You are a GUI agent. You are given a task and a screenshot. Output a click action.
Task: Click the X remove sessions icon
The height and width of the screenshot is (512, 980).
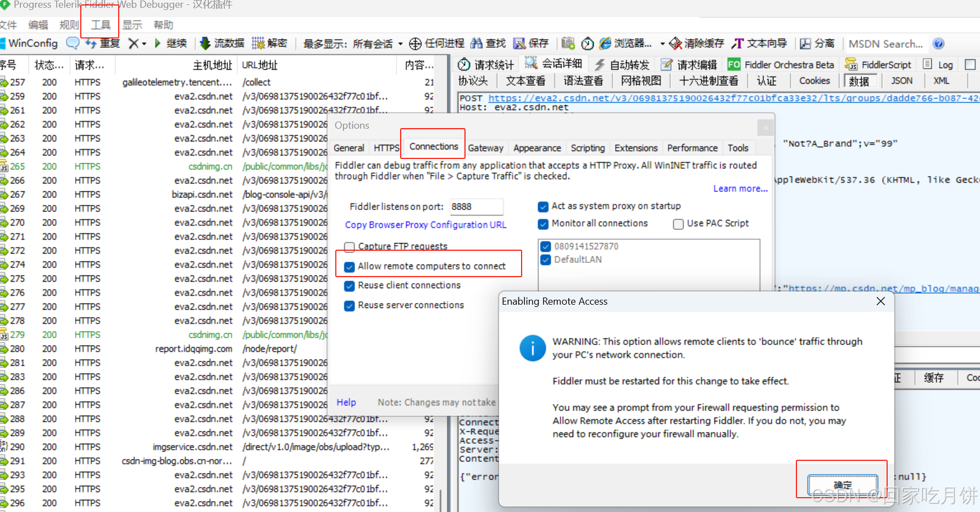coord(133,43)
